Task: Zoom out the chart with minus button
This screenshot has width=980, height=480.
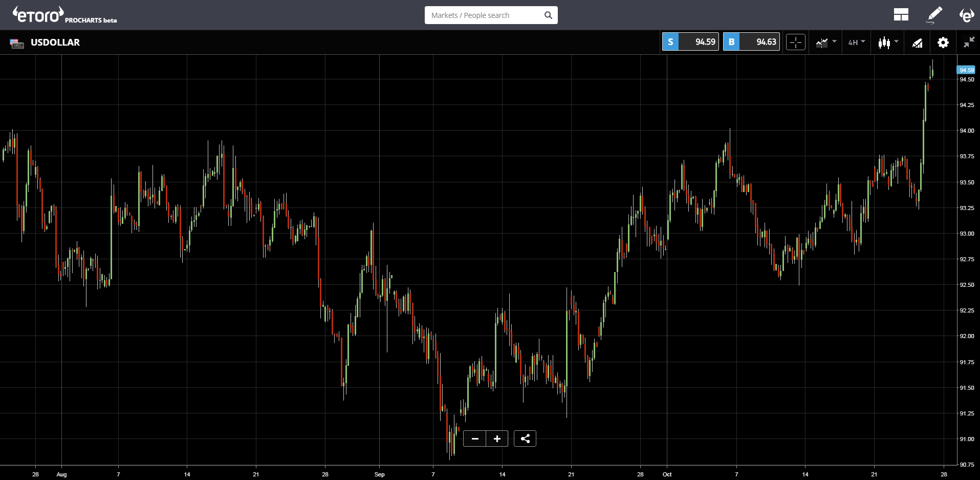Action: click(x=475, y=439)
